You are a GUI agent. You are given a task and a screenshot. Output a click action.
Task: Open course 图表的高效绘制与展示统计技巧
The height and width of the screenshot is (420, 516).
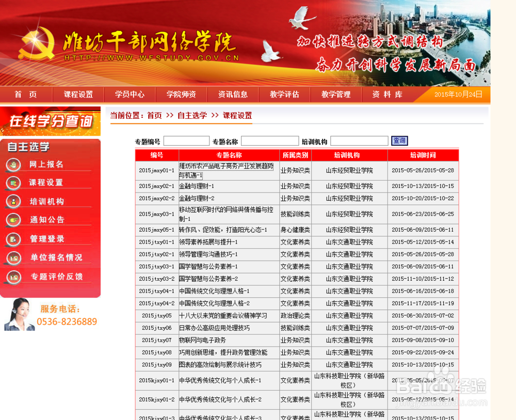click(220, 365)
